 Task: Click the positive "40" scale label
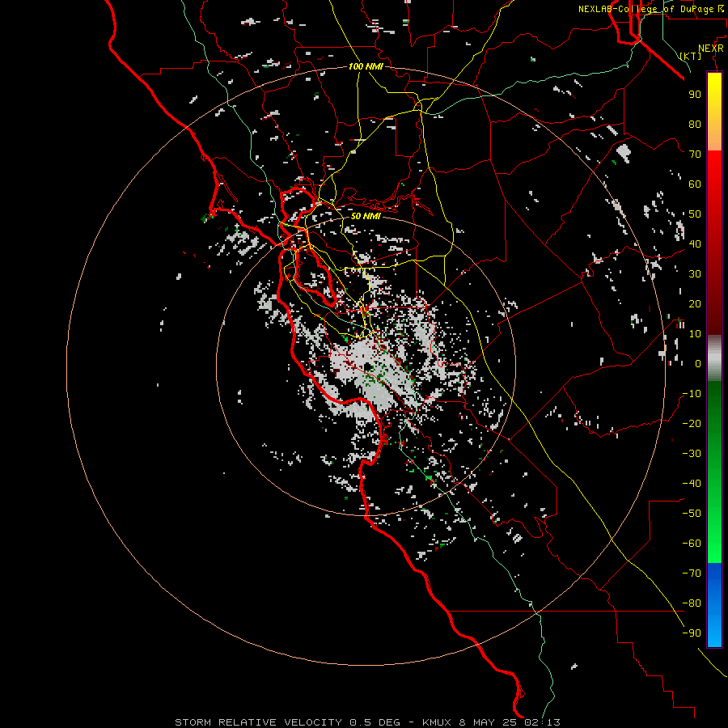point(695,244)
